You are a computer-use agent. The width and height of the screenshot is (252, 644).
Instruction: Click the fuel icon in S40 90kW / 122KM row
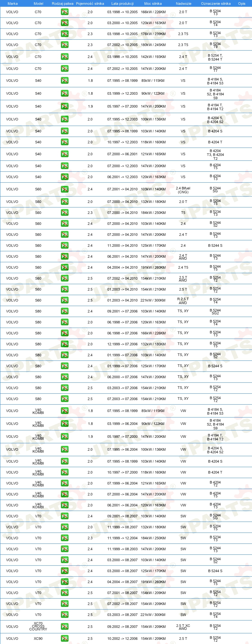point(64,93)
